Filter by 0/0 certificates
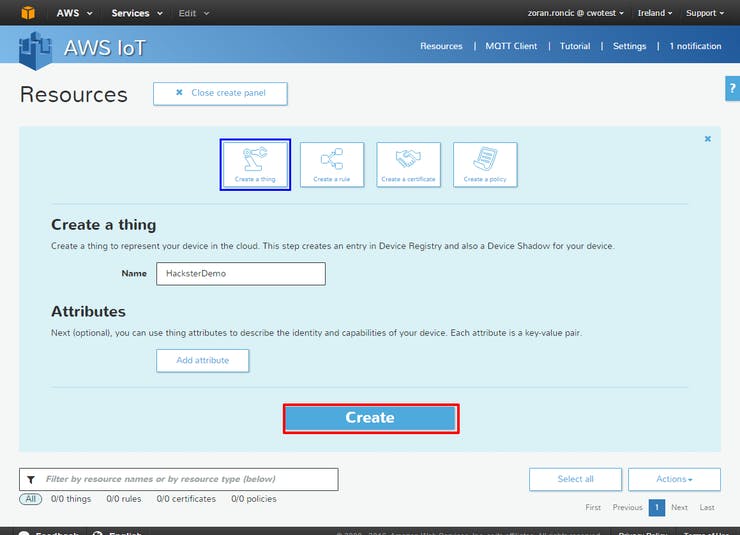The height and width of the screenshot is (535, 740). (186, 499)
